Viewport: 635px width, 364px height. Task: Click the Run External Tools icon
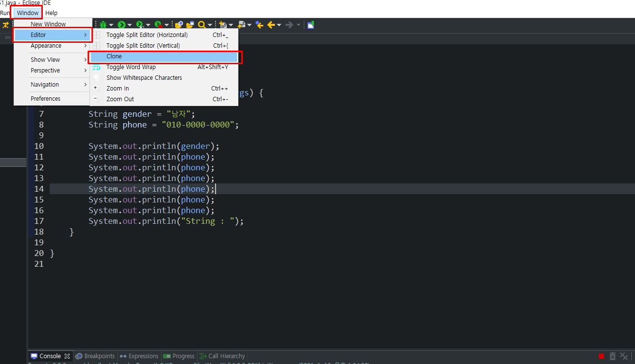(x=158, y=24)
